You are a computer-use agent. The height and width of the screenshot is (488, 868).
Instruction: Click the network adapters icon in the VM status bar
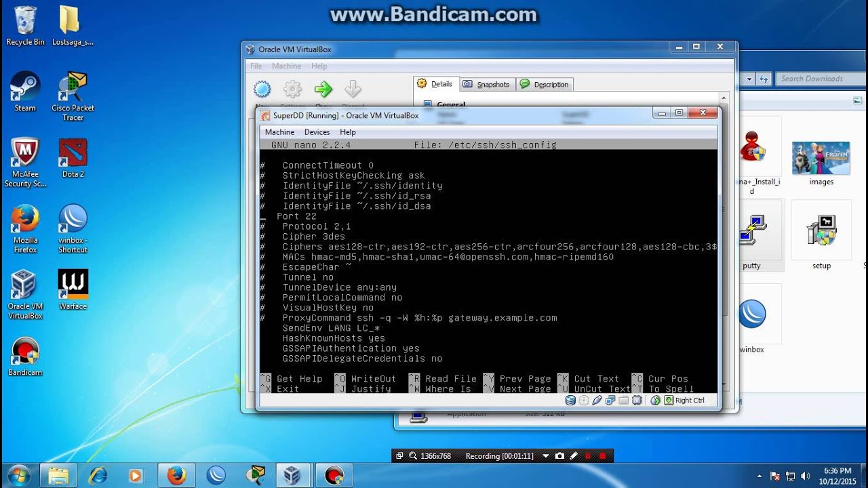[x=610, y=400]
